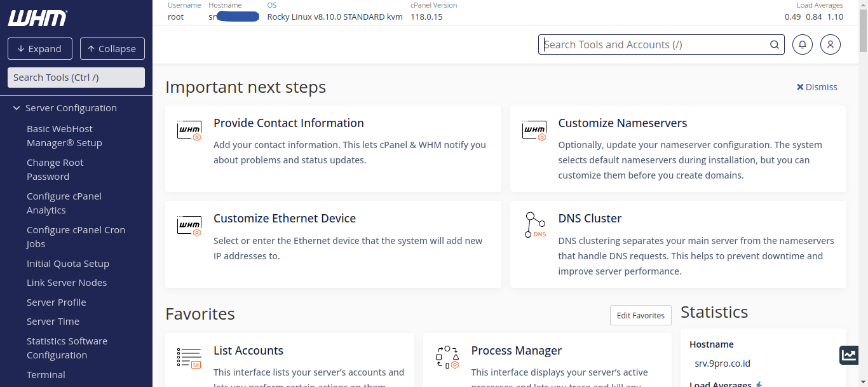The height and width of the screenshot is (387, 868).
Task: Open the user account profile icon
Action: click(x=831, y=44)
